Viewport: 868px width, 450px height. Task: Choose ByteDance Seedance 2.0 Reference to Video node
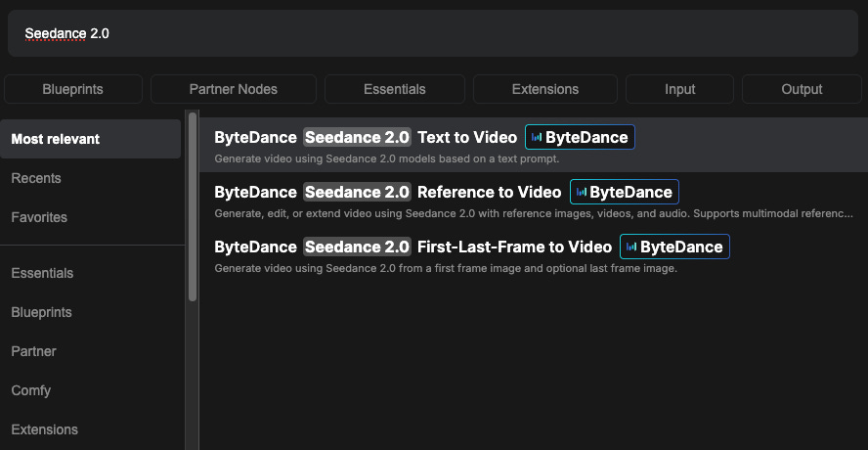(534, 200)
